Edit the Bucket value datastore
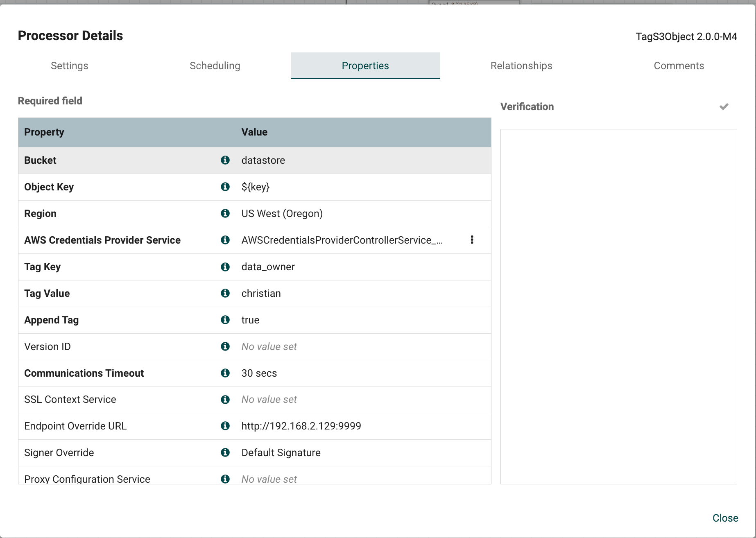 coord(263,160)
